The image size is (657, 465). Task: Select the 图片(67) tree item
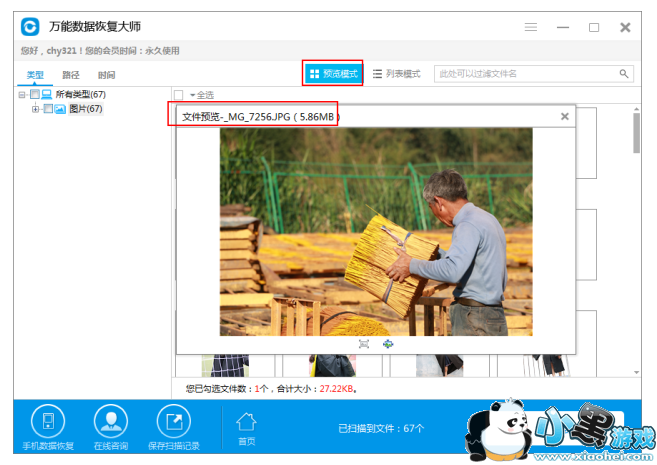86,109
